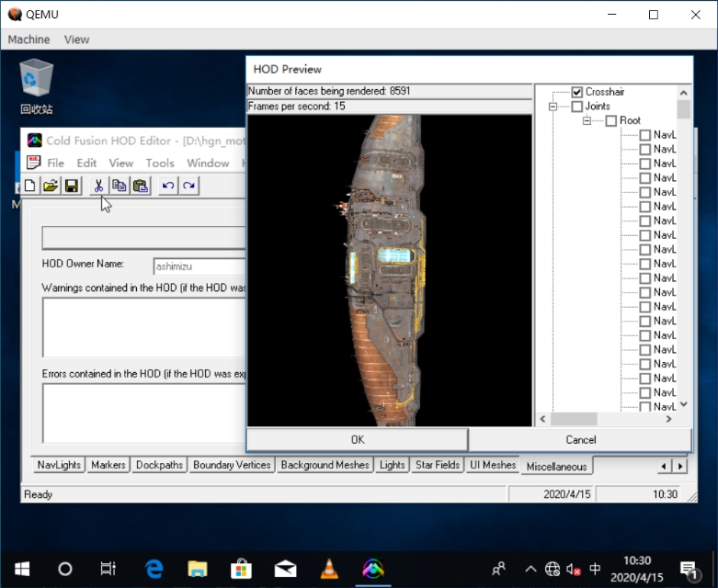
Task: Show hidden tray icons chevron
Action: [x=530, y=570]
